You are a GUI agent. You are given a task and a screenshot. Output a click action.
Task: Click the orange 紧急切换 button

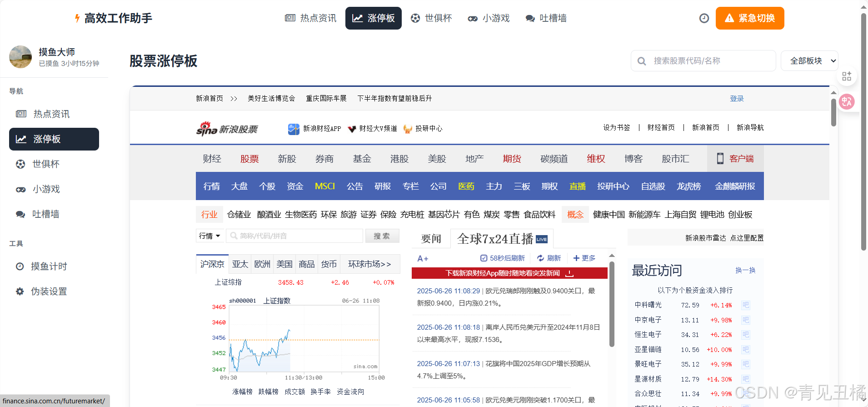pyautogui.click(x=750, y=18)
